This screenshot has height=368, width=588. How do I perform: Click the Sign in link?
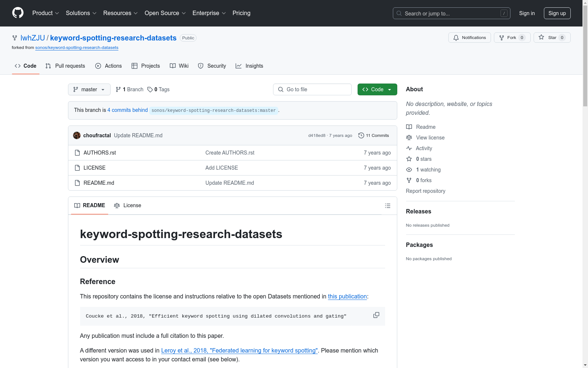[527, 13]
